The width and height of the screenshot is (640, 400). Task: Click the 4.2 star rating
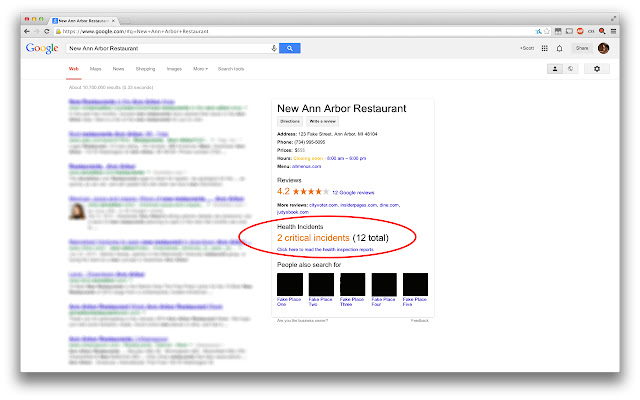(x=303, y=191)
